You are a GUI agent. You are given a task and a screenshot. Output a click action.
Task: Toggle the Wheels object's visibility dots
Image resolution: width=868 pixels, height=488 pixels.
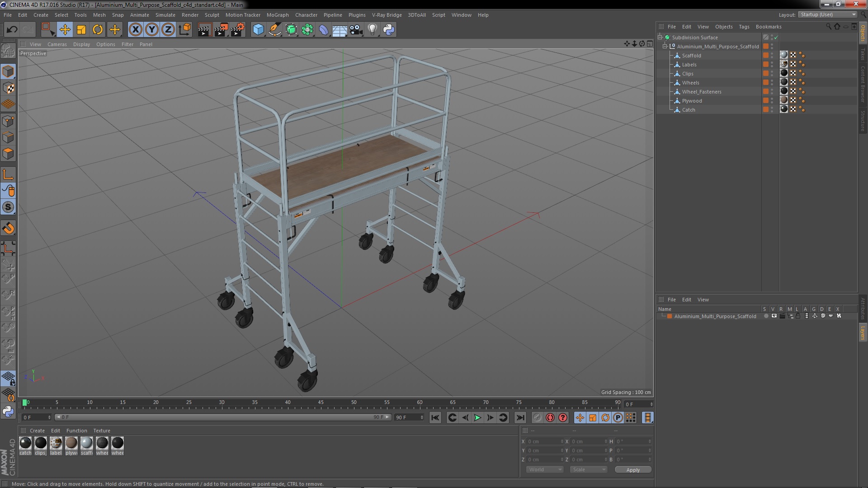[772, 83]
